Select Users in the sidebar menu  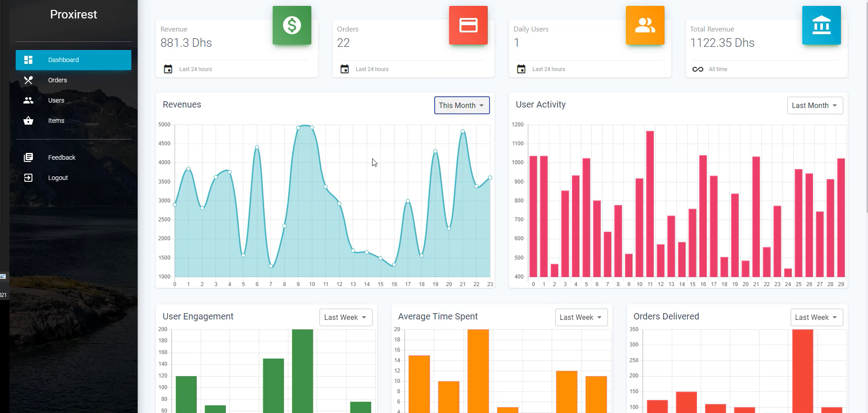[56, 100]
